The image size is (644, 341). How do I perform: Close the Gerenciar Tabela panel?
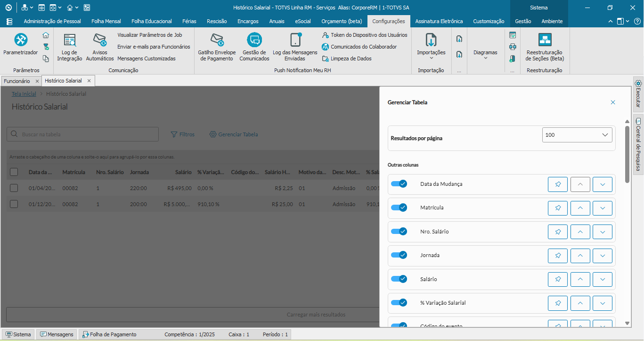click(x=613, y=102)
